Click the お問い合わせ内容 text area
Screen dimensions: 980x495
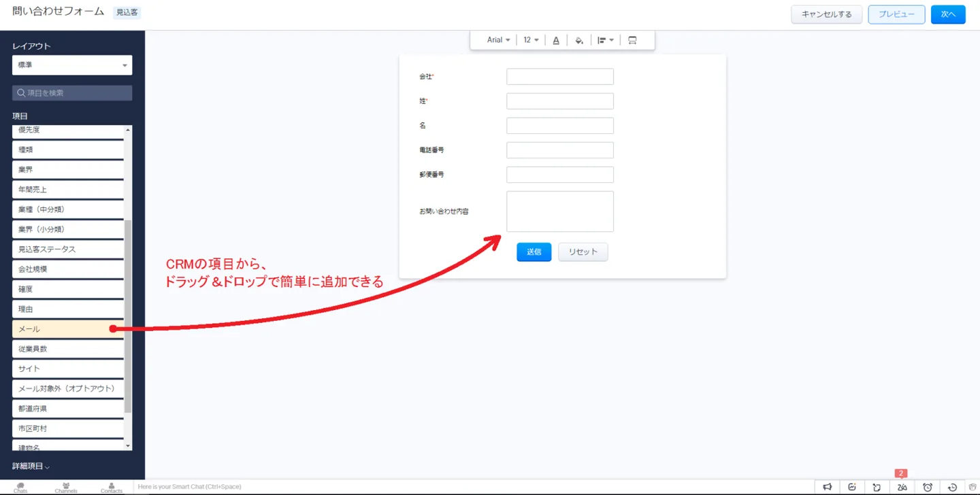pos(560,211)
